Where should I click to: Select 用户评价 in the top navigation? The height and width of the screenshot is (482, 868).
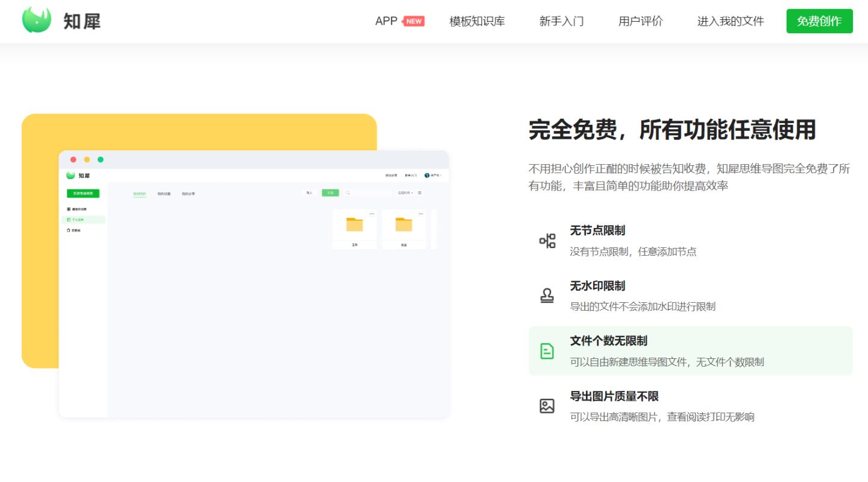point(640,21)
